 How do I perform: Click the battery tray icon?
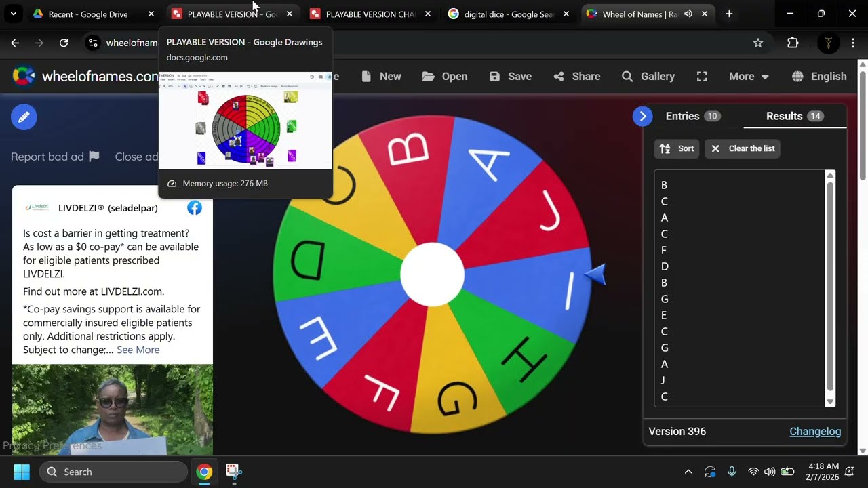pos(787,472)
